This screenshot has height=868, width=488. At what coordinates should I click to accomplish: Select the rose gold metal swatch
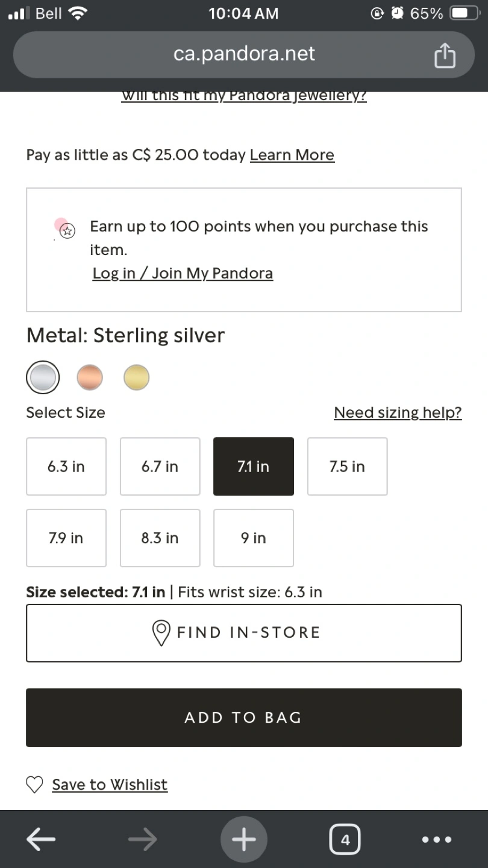[90, 378]
